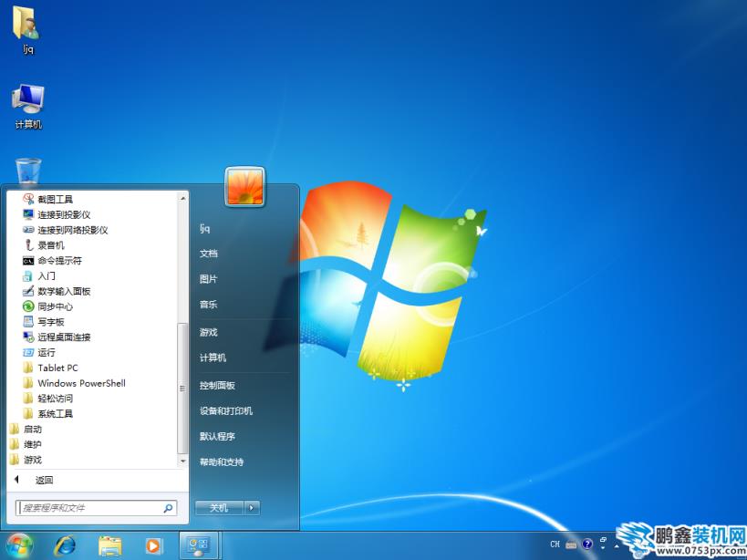This screenshot has width=747, height=560.
Task: Click the language bar restore icon
Action: 603,540
